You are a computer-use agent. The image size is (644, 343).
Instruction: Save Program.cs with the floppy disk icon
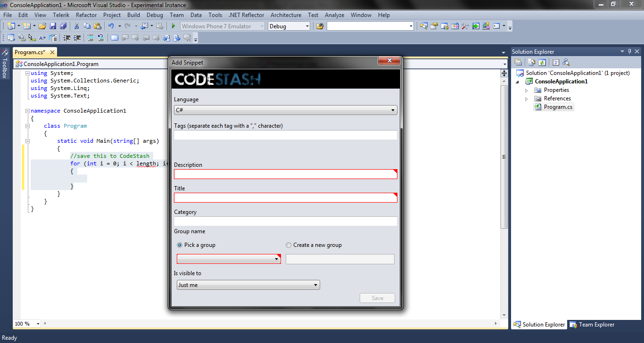pos(53,26)
